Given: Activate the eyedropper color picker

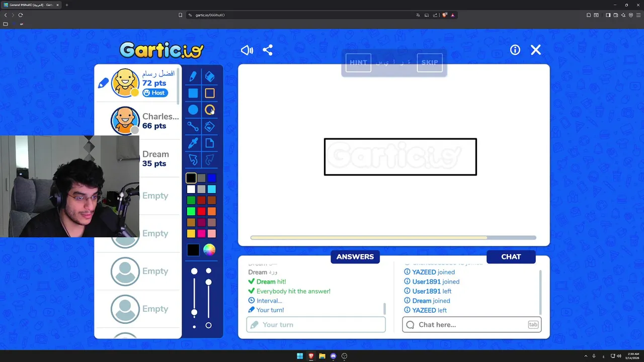Looking at the screenshot, I should [193, 143].
